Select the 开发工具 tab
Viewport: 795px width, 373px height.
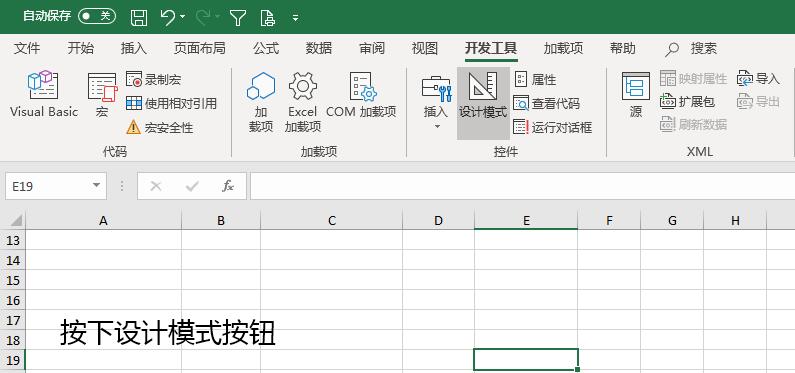[491, 48]
